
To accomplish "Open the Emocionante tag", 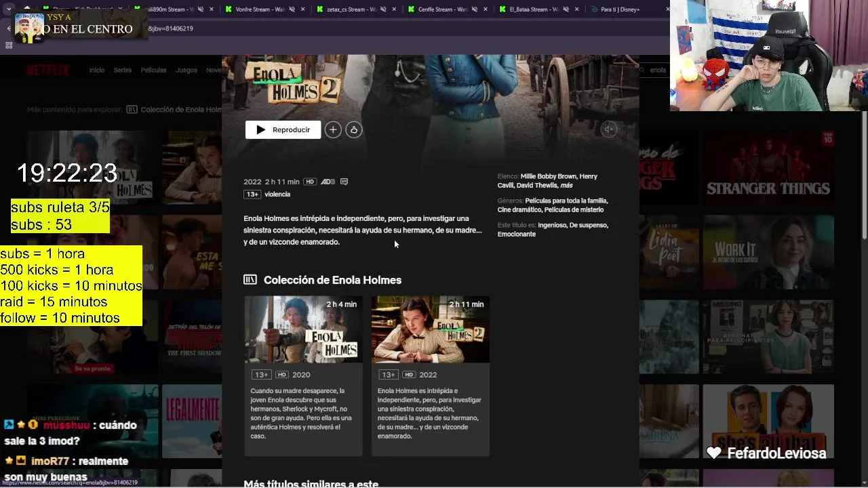I will 517,235.
